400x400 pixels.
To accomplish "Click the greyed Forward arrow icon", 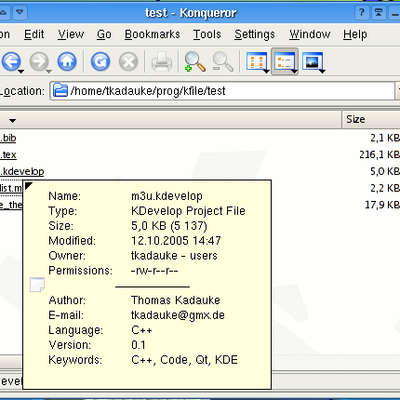I will tap(39, 61).
